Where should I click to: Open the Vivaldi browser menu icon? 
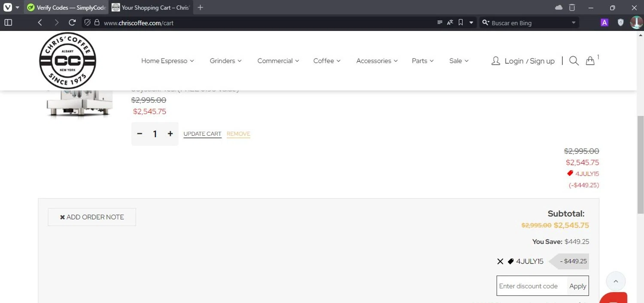(x=8, y=7)
